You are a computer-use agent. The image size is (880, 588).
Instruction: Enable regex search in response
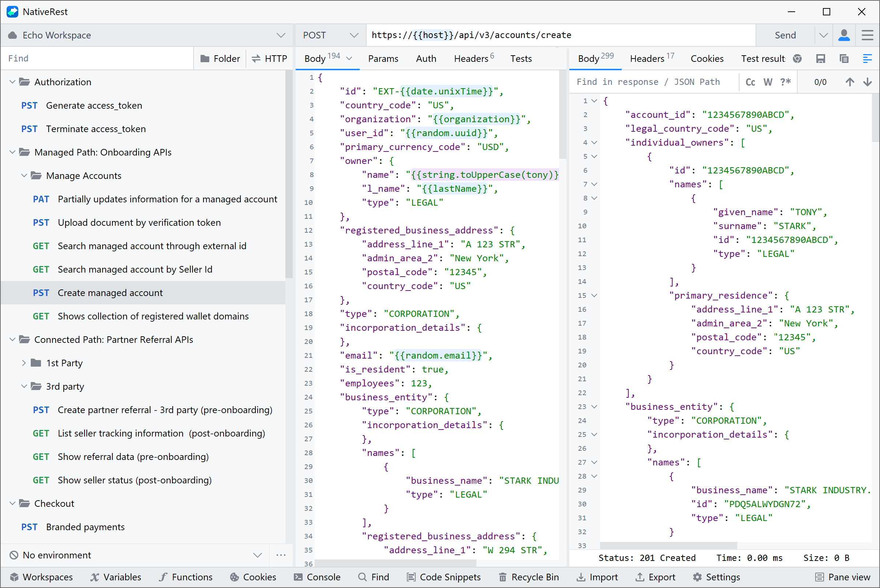click(x=785, y=82)
